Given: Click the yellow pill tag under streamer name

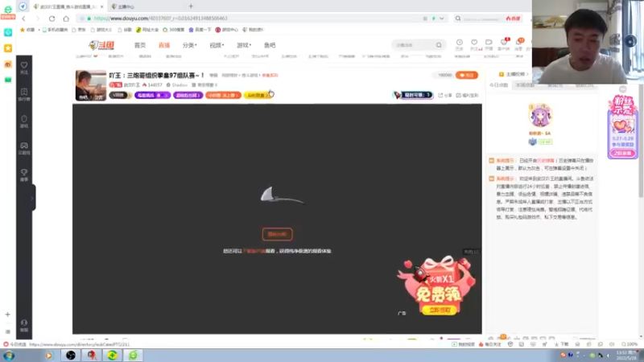Looking at the screenshot, I should click(258, 95).
